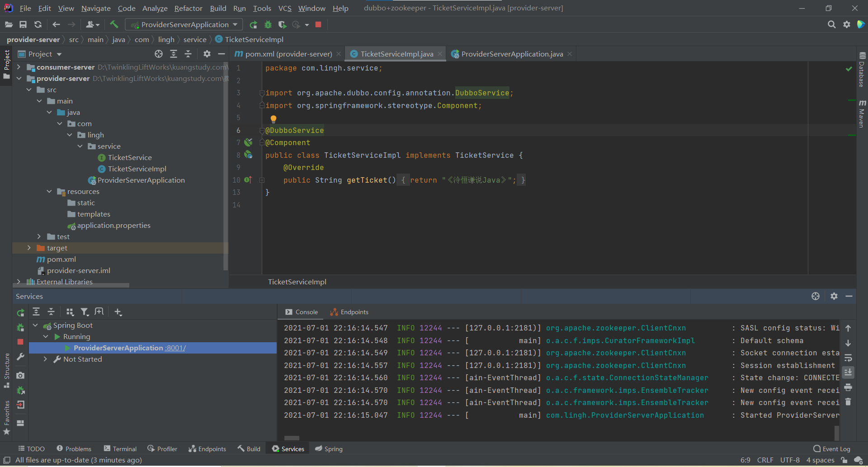Open :8001/ link for ProviderServerApplication
The height and width of the screenshot is (467, 868).
point(175,348)
